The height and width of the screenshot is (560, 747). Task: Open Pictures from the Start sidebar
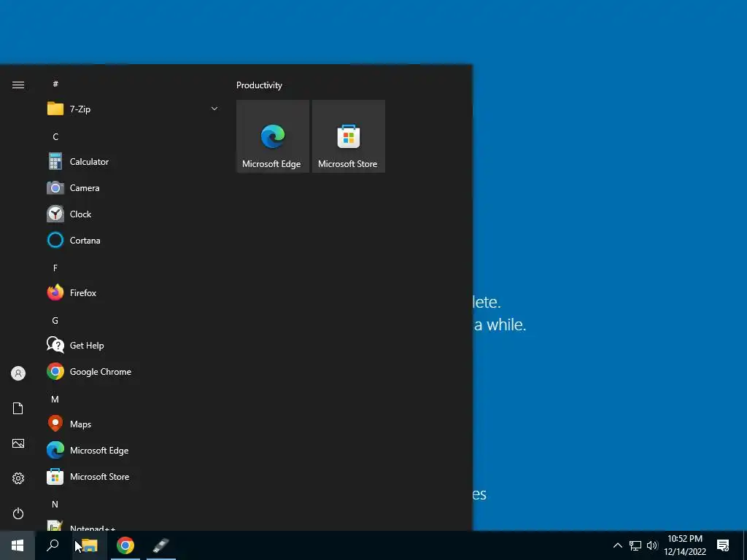pyautogui.click(x=18, y=443)
